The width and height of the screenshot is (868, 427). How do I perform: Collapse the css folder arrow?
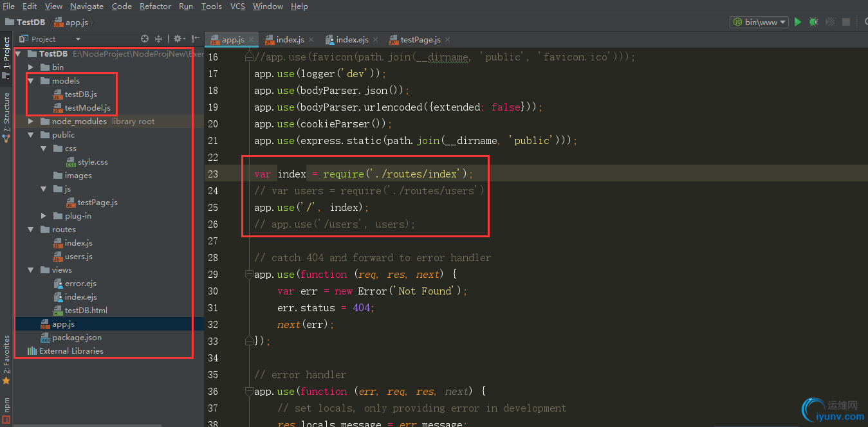click(44, 148)
